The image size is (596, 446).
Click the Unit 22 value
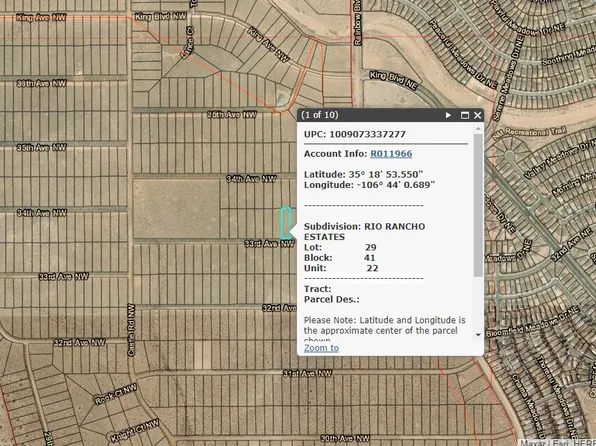pos(372,268)
